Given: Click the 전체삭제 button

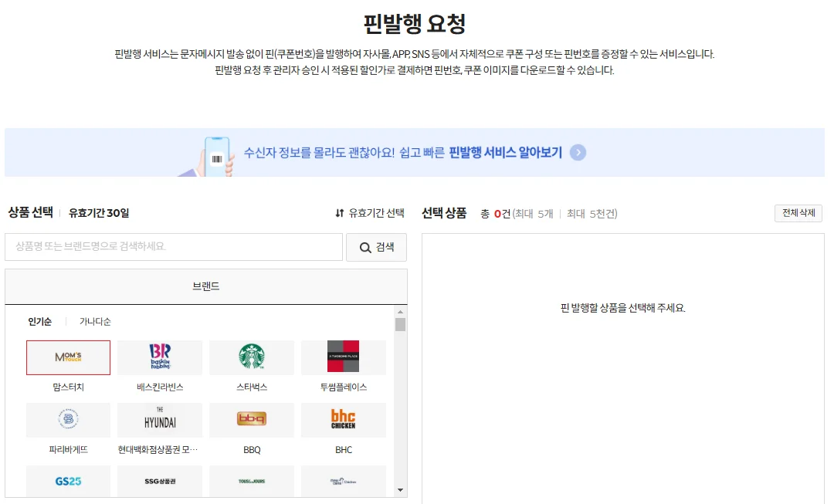Looking at the screenshot, I should click(x=798, y=213).
